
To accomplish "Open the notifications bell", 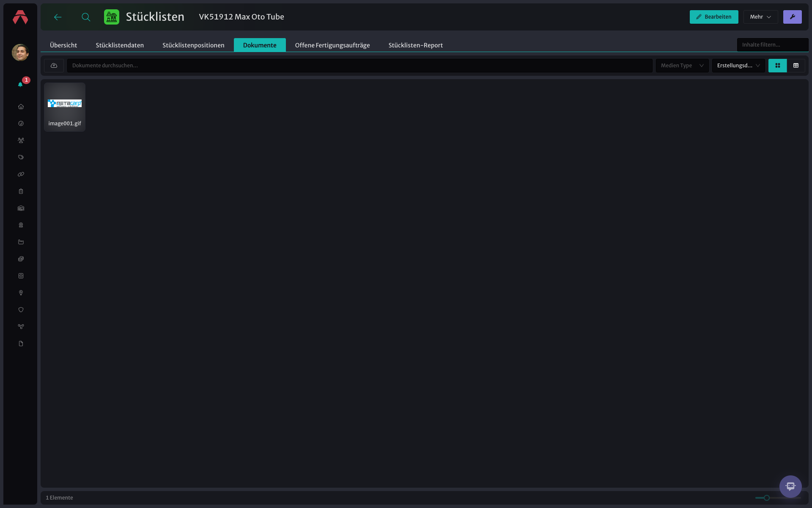I will coord(20,84).
